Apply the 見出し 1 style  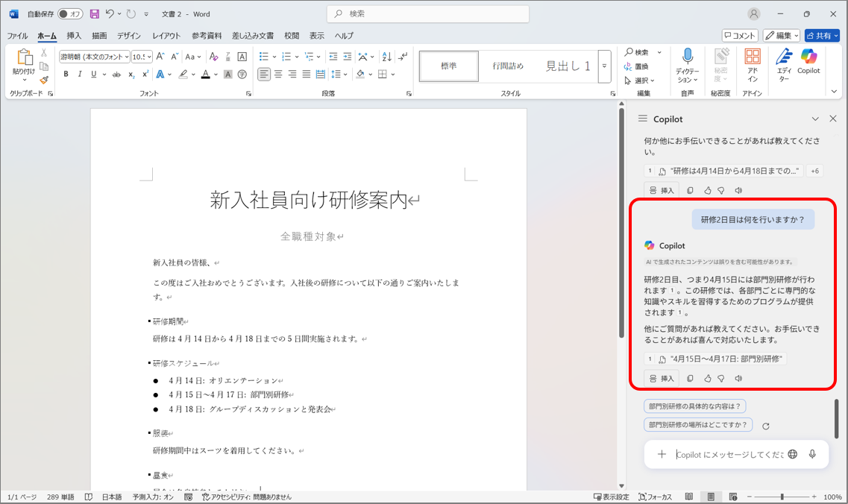[x=568, y=66]
